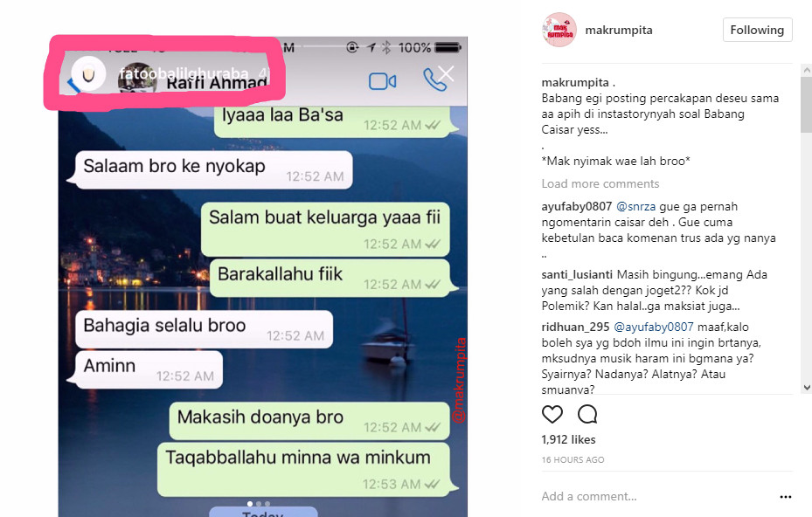
Task: Toggle the Following button
Action: pos(757,30)
